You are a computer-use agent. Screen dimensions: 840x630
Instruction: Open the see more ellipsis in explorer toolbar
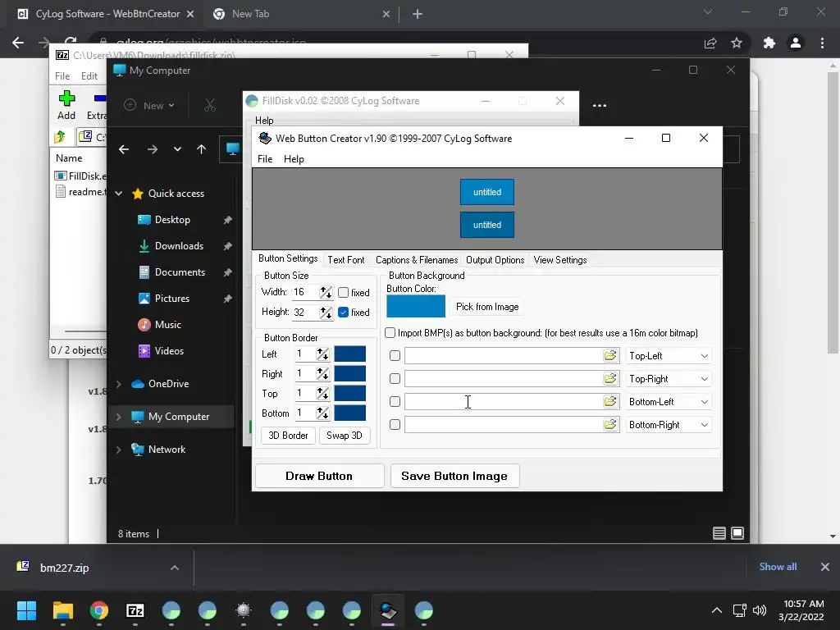coord(600,106)
